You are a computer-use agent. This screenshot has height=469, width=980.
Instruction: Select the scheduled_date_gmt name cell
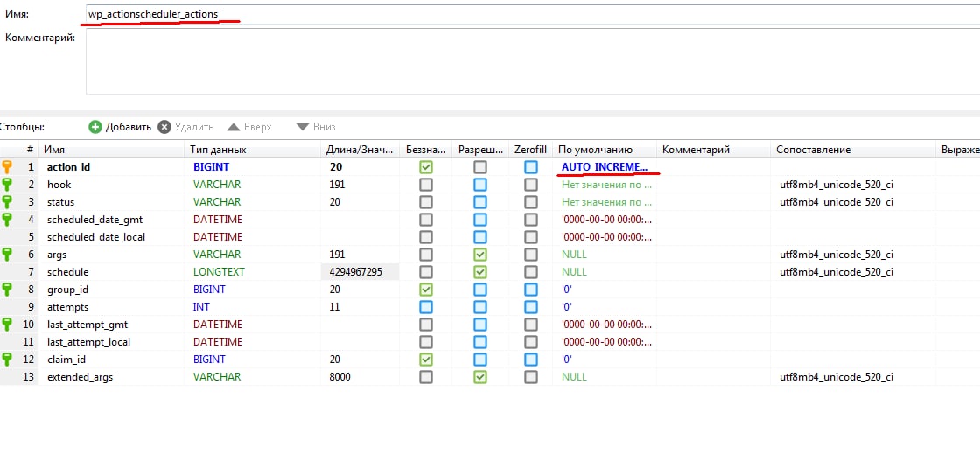111,220
